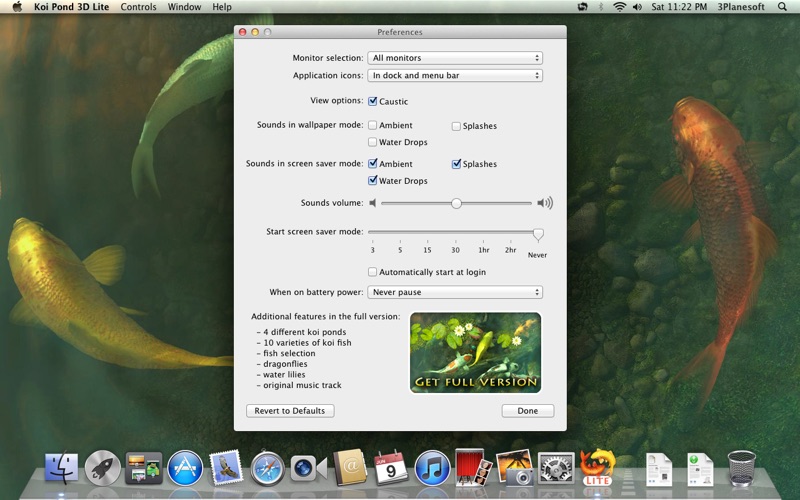The height and width of the screenshot is (500, 800).
Task: Open the App Store dock icon
Action: tap(185, 467)
